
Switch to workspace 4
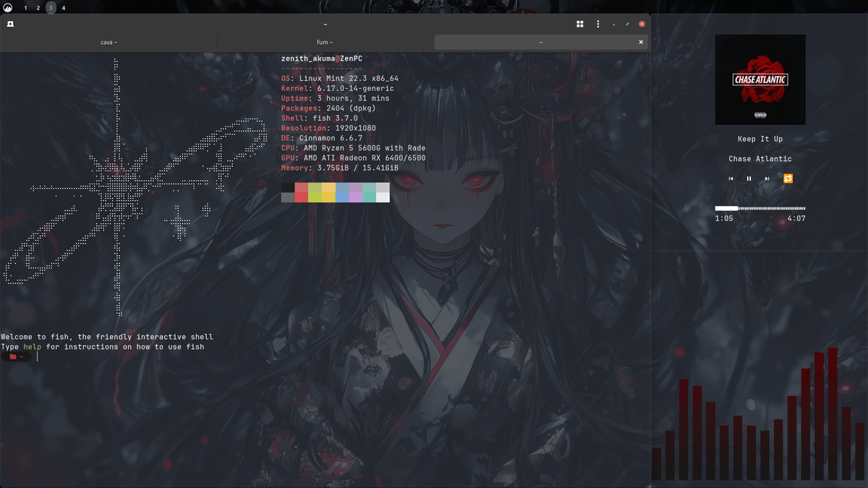tap(63, 8)
